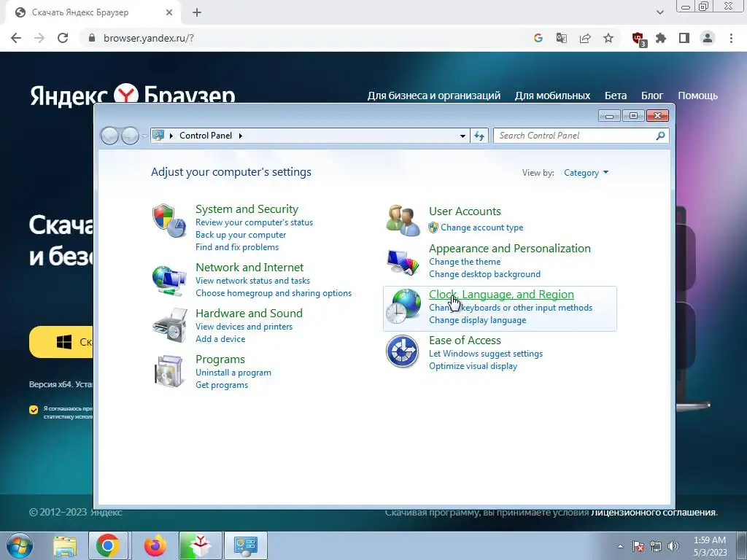Open User Accounts people icon

pos(403,220)
